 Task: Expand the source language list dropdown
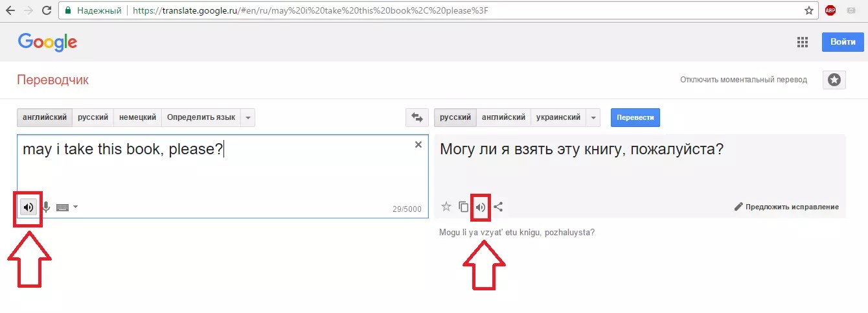[248, 117]
